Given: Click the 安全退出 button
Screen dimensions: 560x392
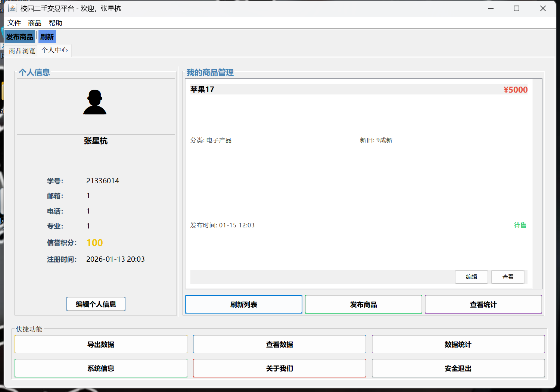Looking at the screenshot, I should pyautogui.click(x=458, y=368).
